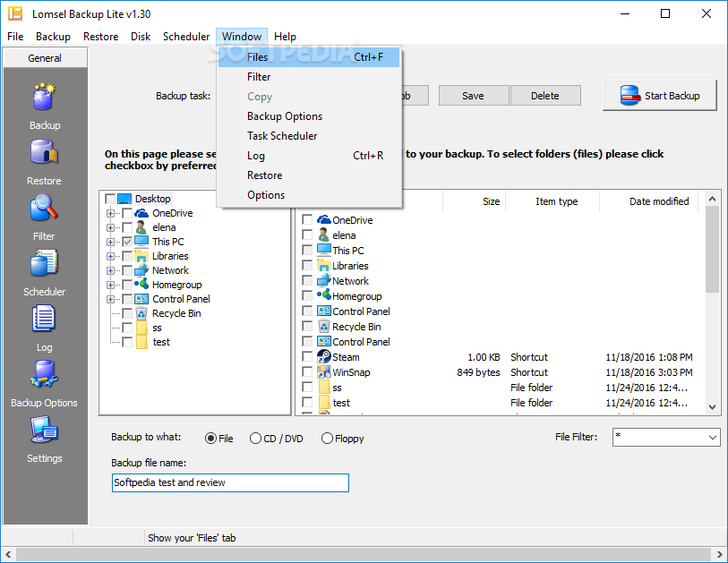Switch to the General tab
This screenshot has width=728, height=563.
pyautogui.click(x=45, y=58)
